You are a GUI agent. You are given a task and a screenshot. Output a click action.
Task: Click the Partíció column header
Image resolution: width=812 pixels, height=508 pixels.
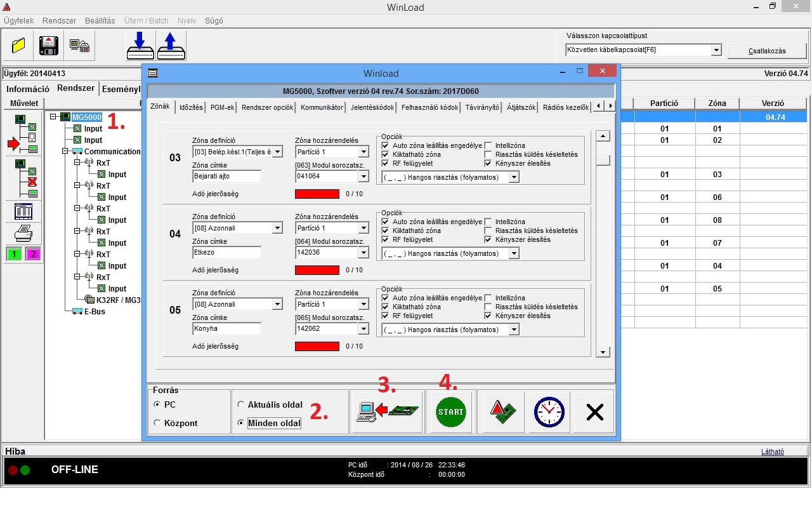coord(664,104)
